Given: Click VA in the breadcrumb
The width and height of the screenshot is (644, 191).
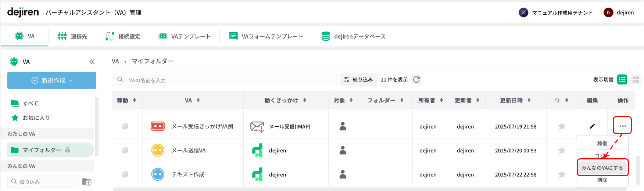Looking at the screenshot, I should (x=115, y=61).
